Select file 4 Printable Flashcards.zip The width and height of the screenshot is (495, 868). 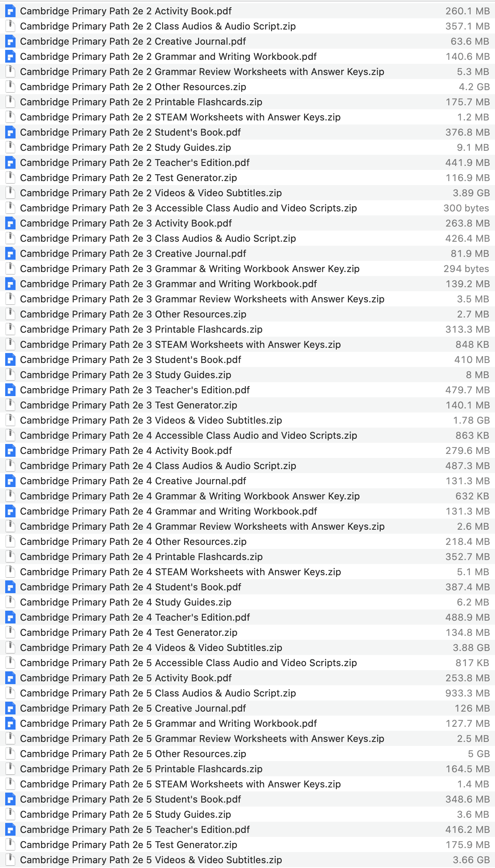pos(247,557)
